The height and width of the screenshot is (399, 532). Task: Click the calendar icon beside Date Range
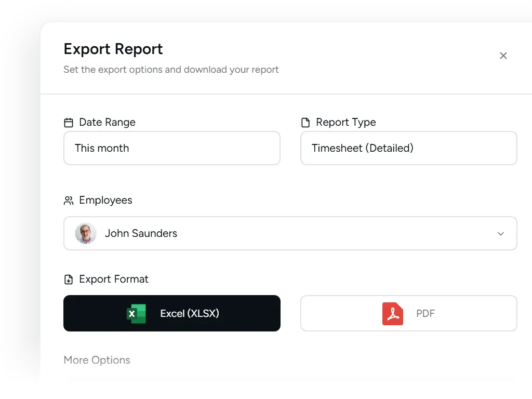(x=69, y=123)
